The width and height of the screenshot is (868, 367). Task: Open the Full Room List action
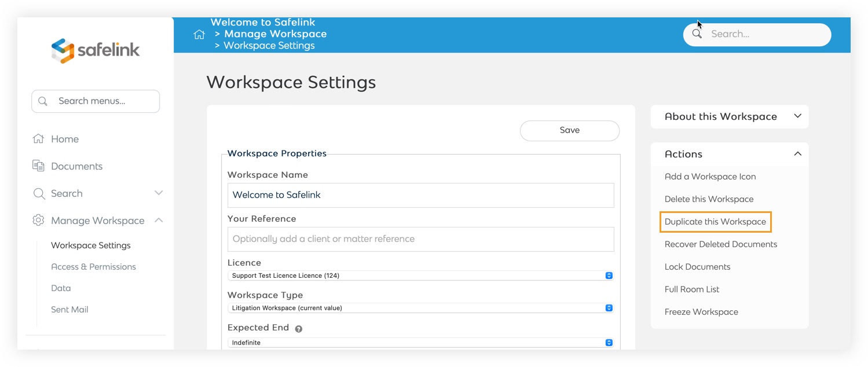coord(692,289)
